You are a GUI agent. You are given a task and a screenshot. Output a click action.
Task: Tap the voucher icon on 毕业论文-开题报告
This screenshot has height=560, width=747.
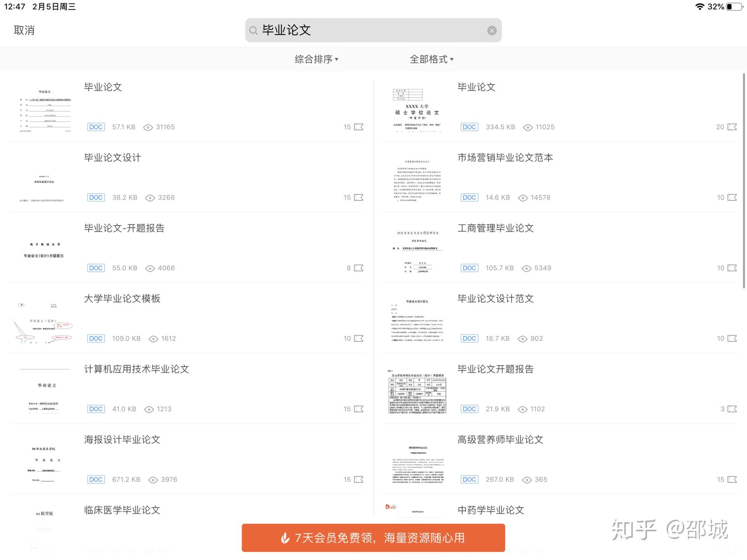click(x=359, y=268)
